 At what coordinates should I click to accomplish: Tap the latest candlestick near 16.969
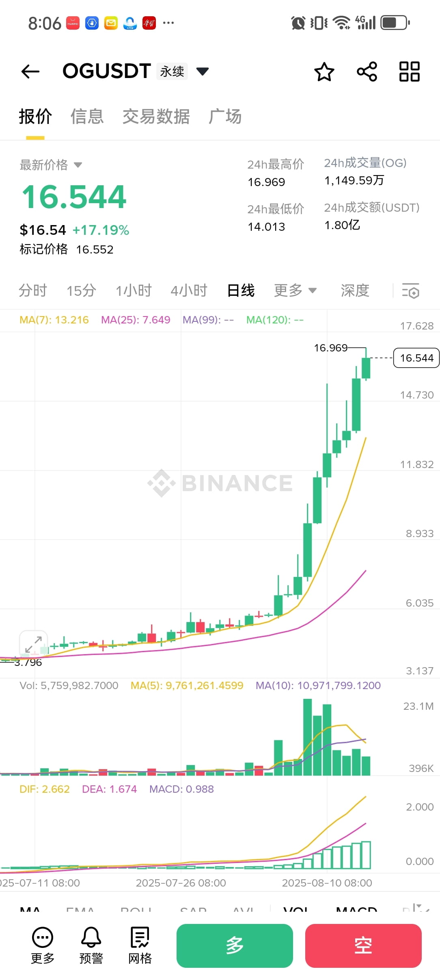pyautogui.click(x=366, y=364)
